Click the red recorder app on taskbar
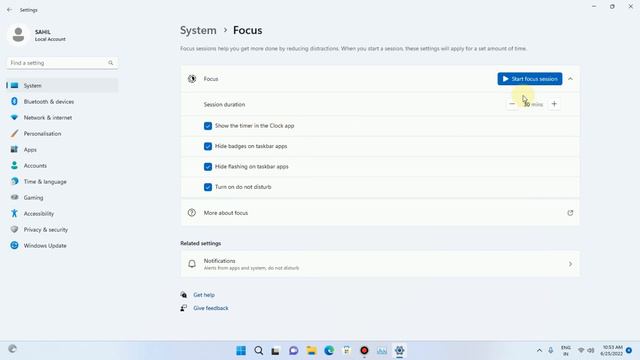Screen dimensions: 640x360 (x=364, y=351)
